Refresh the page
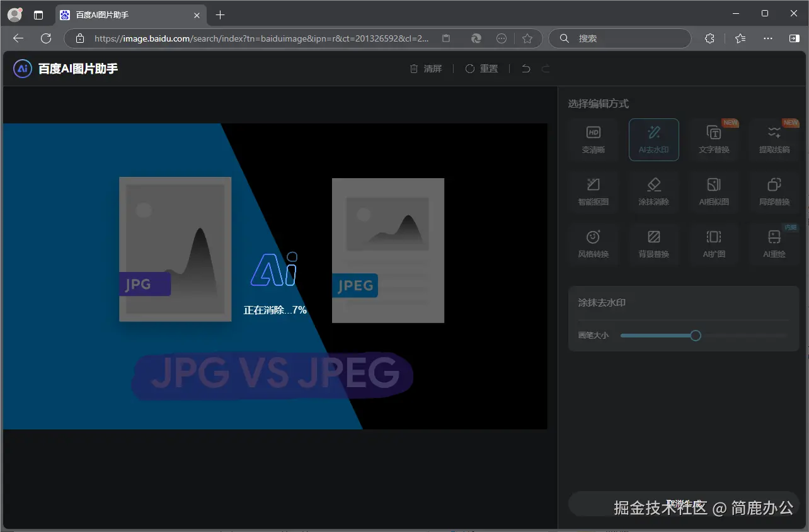The image size is (809, 532). [46, 38]
